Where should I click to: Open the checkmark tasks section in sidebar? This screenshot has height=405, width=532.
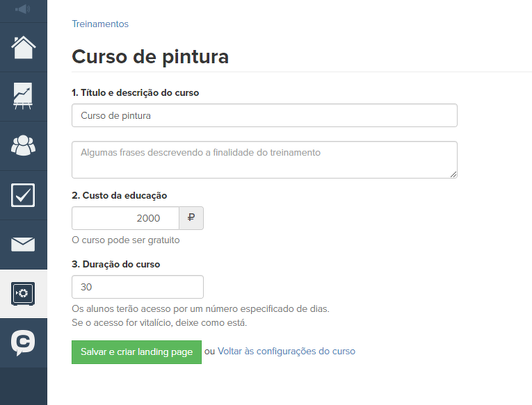(x=23, y=195)
